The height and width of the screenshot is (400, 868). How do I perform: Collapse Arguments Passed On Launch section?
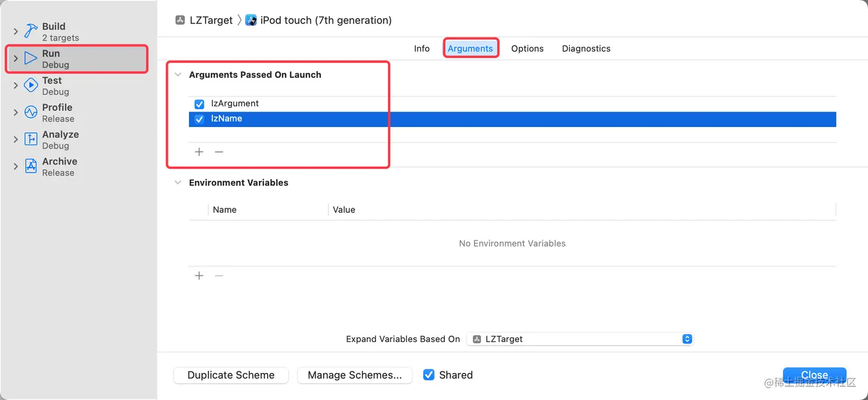click(178, 75)
